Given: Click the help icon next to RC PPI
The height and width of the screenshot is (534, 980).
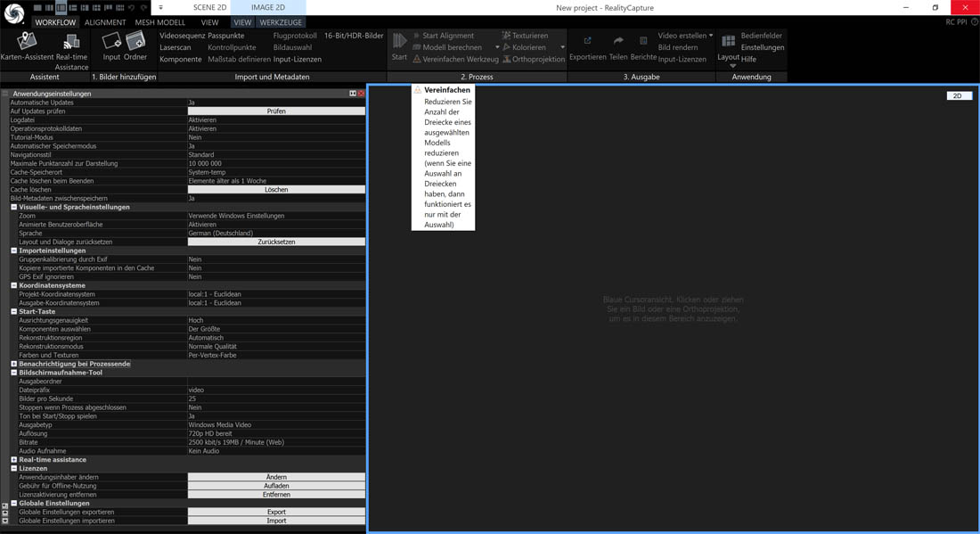Looking at the screenshot, I should coord(975,22).
